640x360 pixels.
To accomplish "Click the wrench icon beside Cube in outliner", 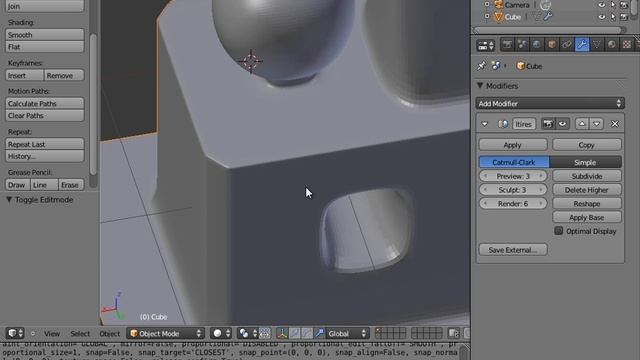I will [548, 17].
